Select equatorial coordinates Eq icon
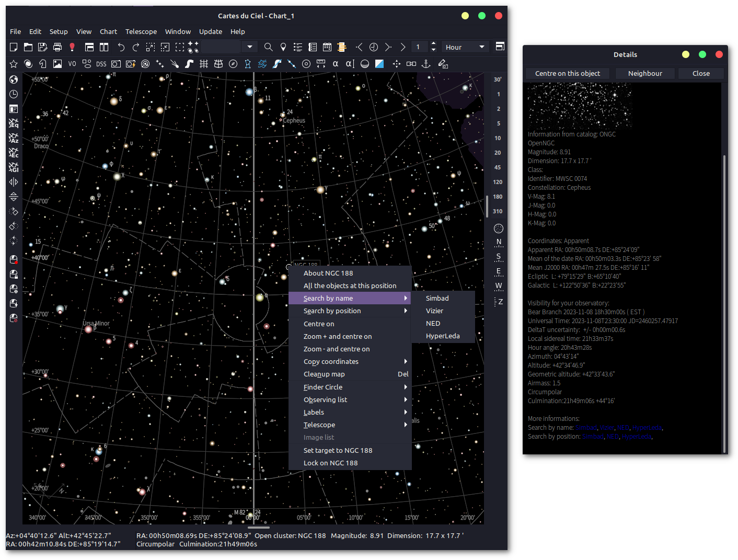 coord(14,123)
